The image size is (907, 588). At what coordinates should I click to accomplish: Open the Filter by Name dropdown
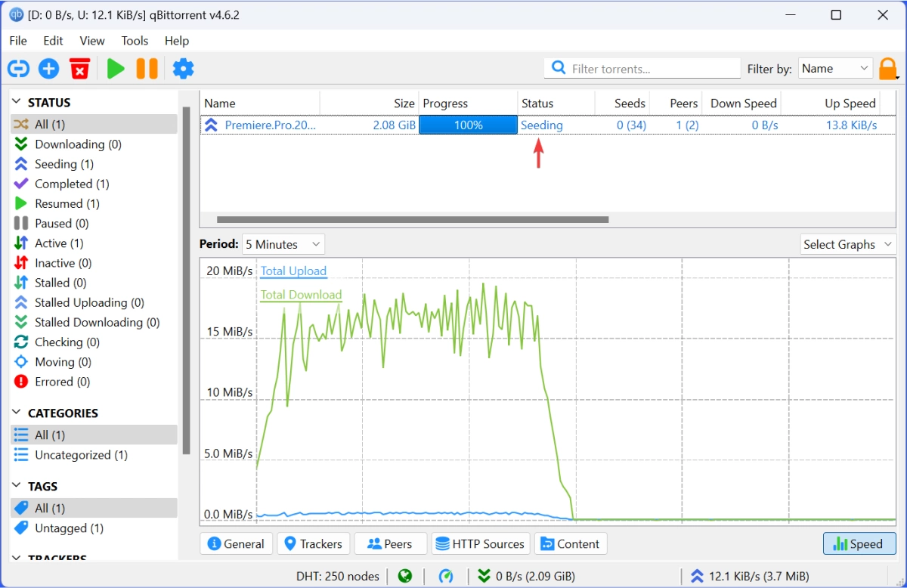(835, 68)
